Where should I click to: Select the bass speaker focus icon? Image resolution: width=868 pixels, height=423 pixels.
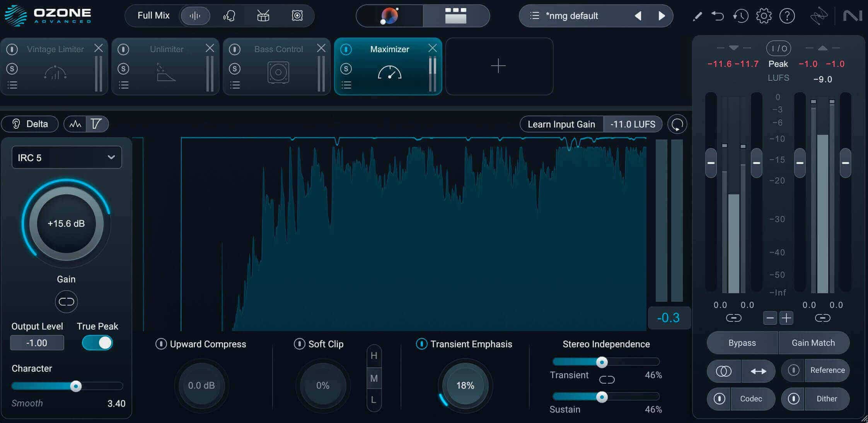(x=297, y=16)
